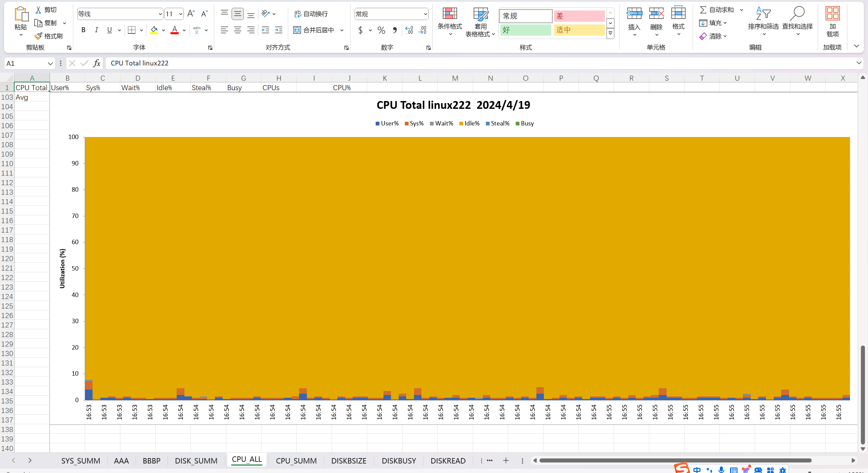Screen dimensions: 868x473
Task: Toggle Bold formatting
Action: click(83, 30)
